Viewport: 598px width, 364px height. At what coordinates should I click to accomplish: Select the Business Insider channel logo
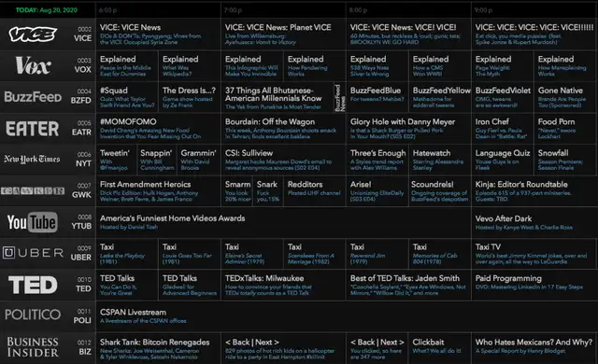pos(33,347)
